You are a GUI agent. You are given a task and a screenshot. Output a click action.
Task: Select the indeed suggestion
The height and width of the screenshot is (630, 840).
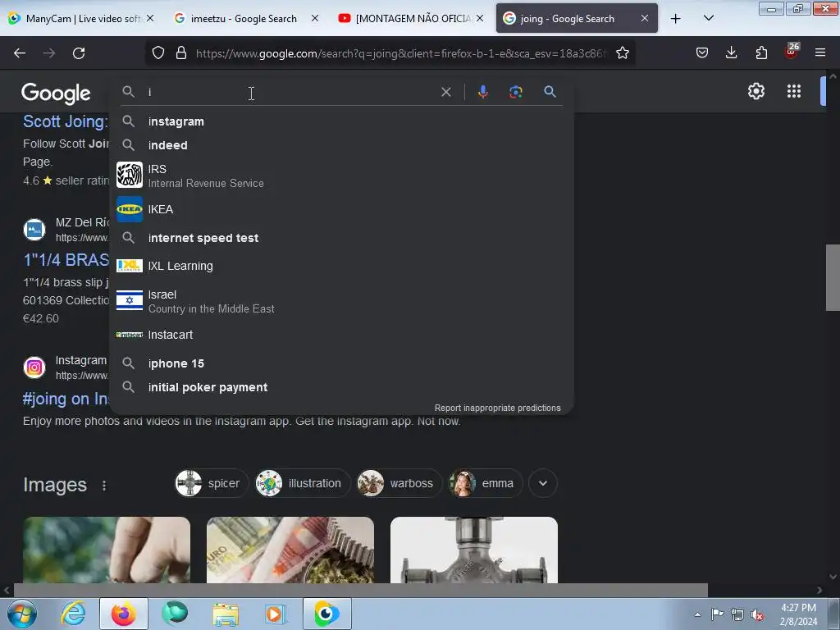[x=342, y=145]
